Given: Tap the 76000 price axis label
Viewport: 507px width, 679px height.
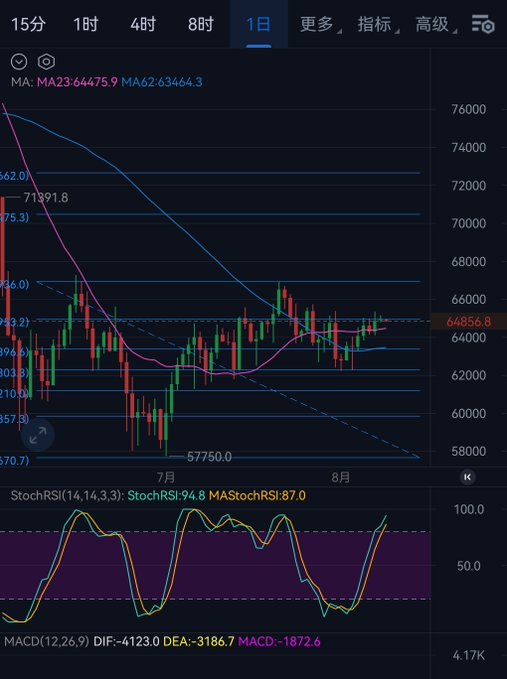Looking at the screenshot, I should point(468,109).
